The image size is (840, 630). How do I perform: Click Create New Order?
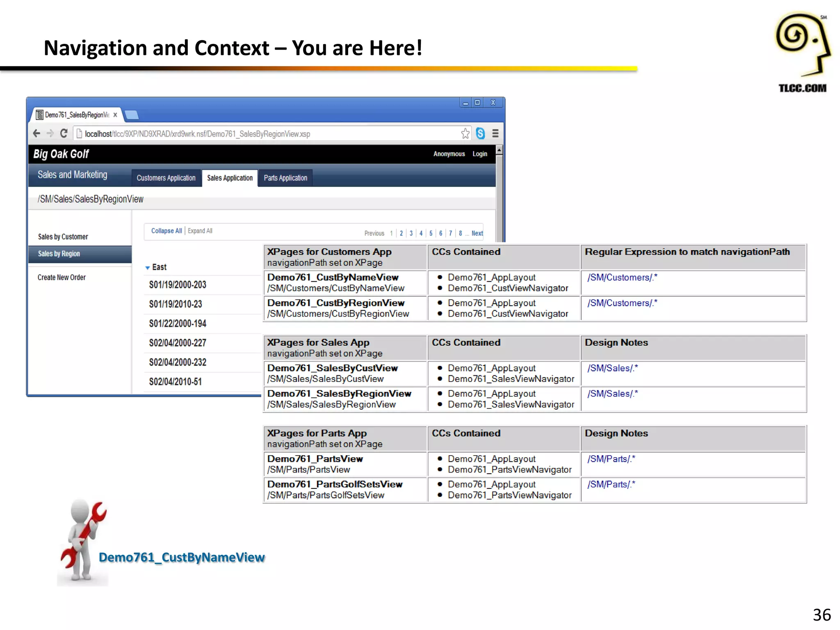point(62,277)
